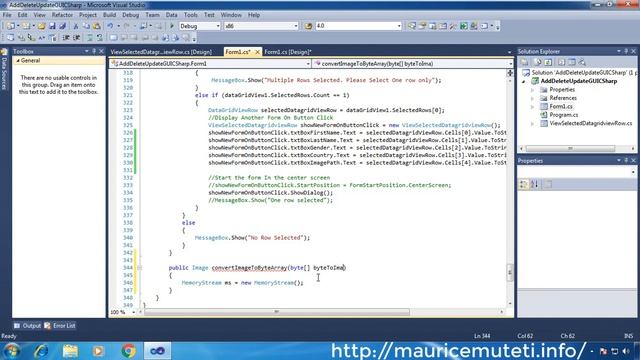Click View Designer icon in Solution Explorer
The width and height of the screenshot is (640, 360).
click(572, 62)
